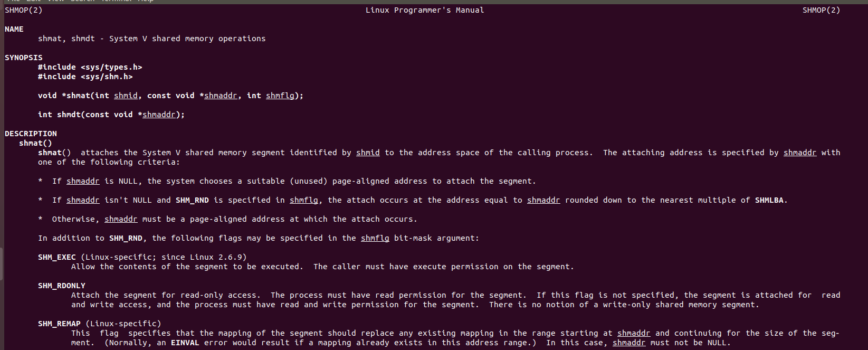Image resolution: width=868 pixels, height=350 pixels.
Task: Click underlined shmid after 'identified by'
Action: (x=368, y=153)
